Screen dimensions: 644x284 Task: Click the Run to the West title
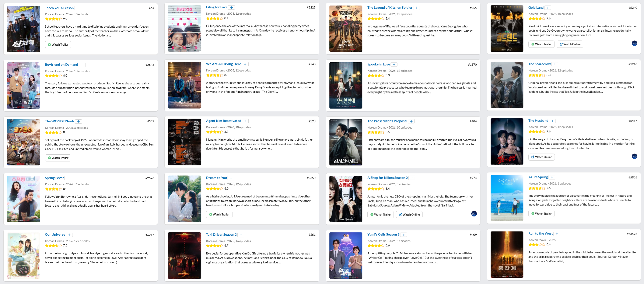click(x=540, y=234)
